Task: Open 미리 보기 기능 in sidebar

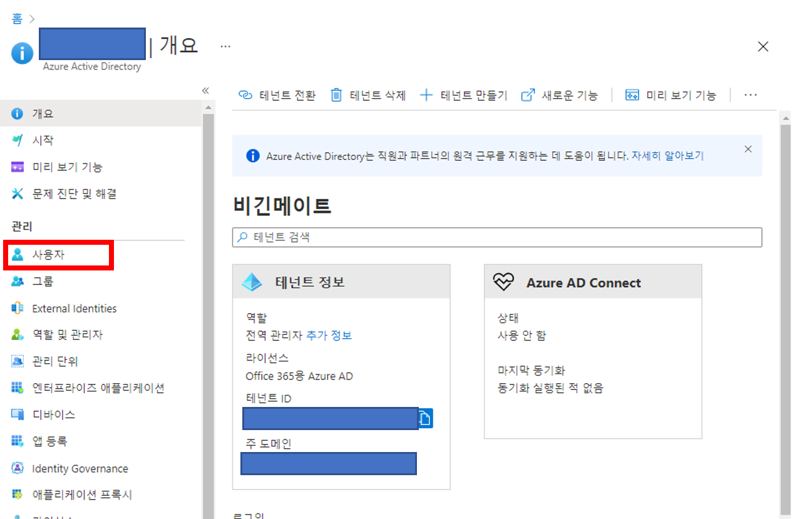Action: click(x=100, y=167)
